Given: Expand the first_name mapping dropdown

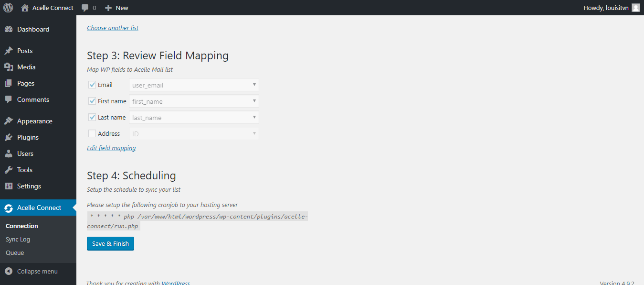Looking at the screenshot, I should [194, 101].
